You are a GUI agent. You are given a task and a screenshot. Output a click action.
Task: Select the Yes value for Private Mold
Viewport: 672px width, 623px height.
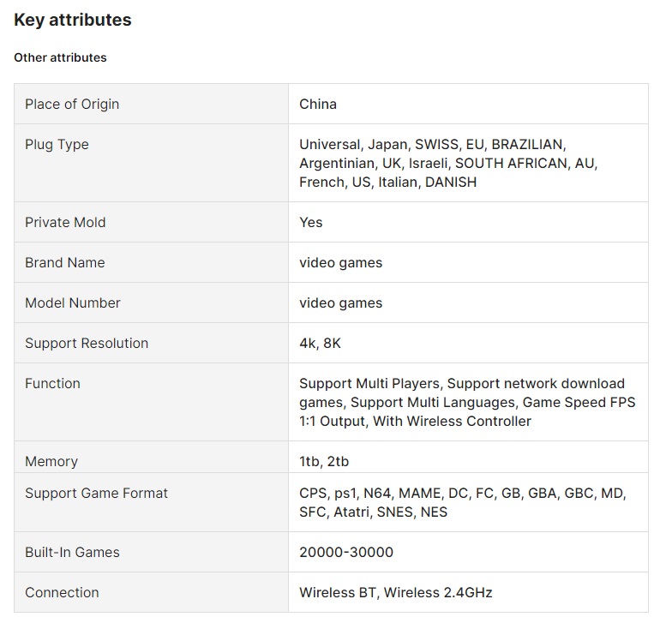(311, 222)
